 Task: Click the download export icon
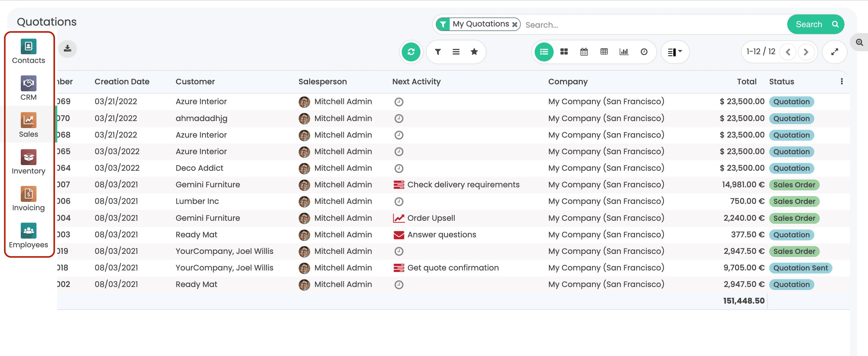pyautogui.click(x=68, y=48)
